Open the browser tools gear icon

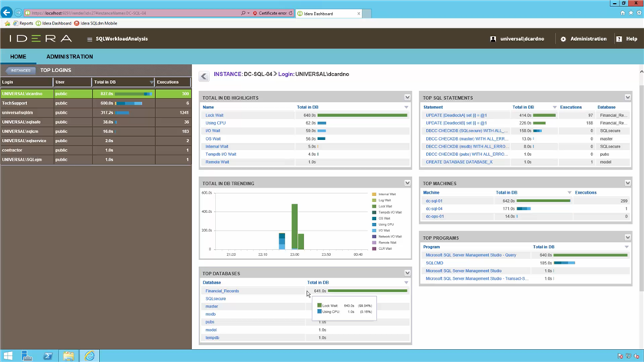[x=639, y=13]
